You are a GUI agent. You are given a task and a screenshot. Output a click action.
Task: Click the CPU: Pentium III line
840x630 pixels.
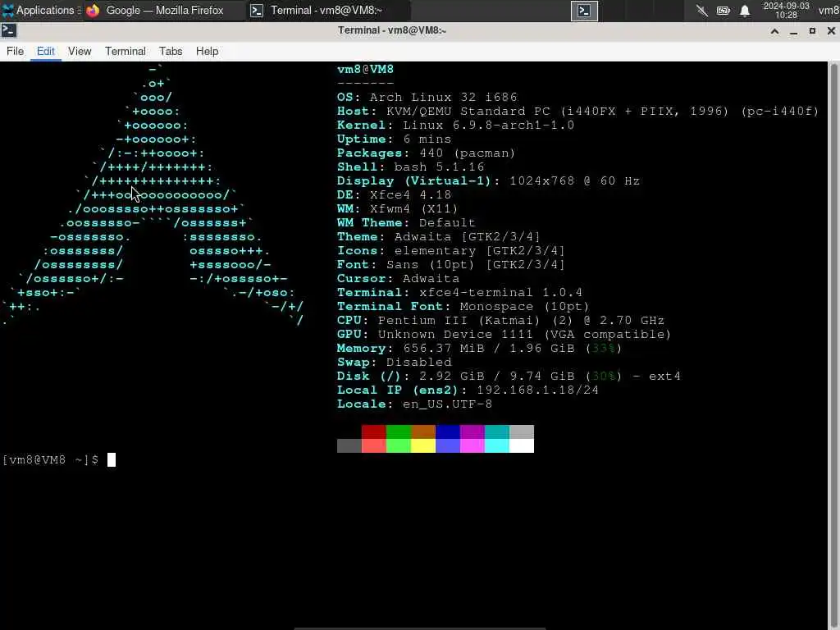[501, 320]
